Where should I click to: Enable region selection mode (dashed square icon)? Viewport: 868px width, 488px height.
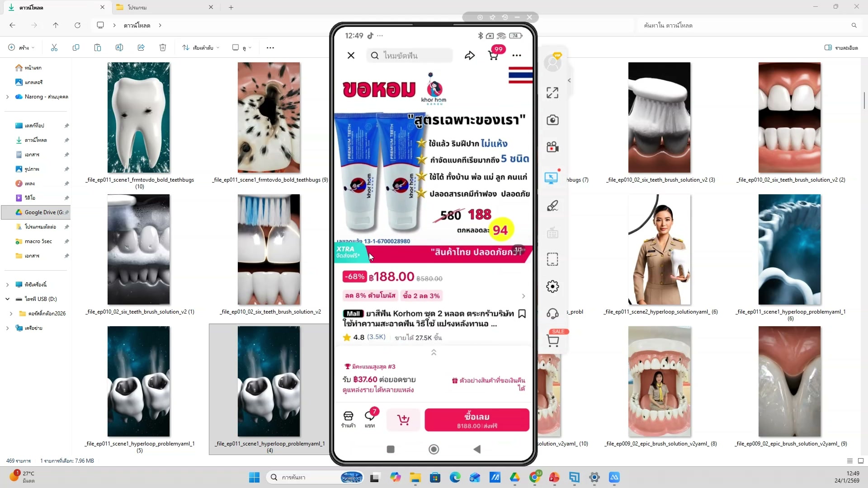(x=552, y=259)
